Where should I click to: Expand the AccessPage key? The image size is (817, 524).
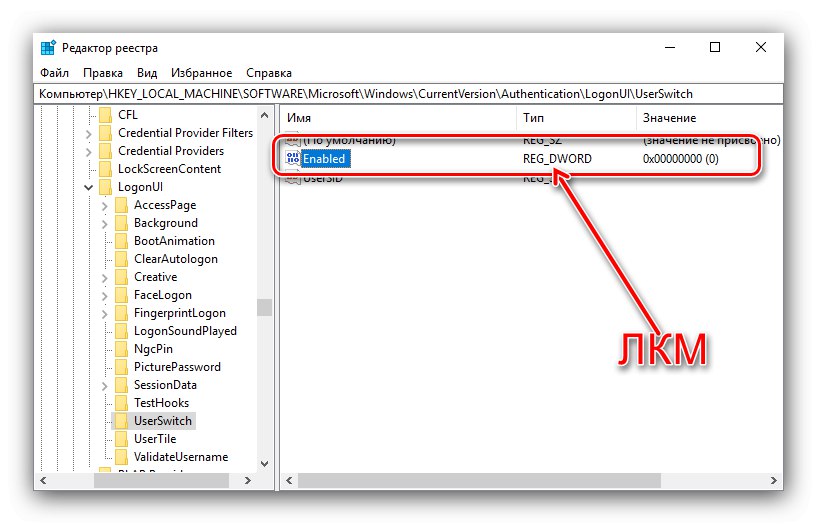[105, 206]
